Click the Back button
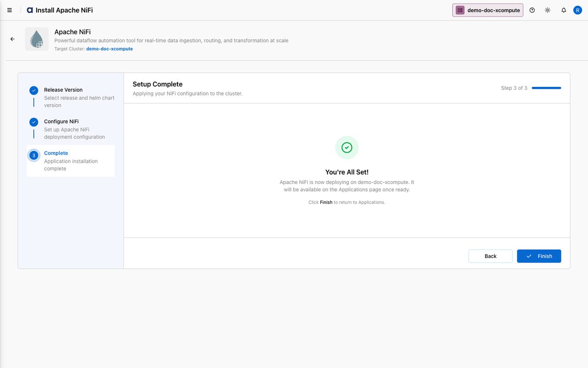 [490, 256]
